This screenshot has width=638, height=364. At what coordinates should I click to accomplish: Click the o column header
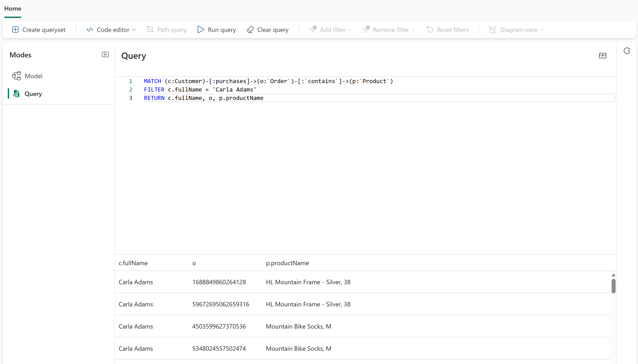coord(194,263)
